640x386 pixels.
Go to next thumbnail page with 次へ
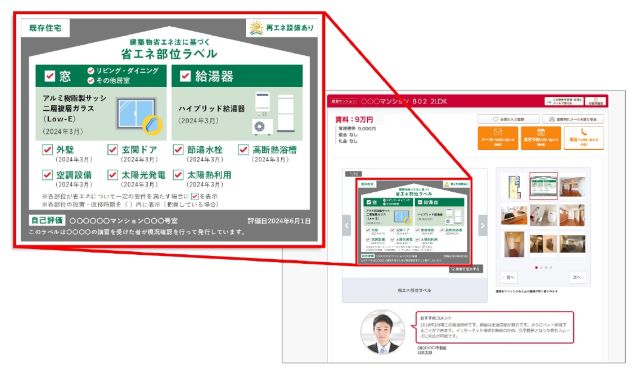pyautogui.click(x=577, y=277)
